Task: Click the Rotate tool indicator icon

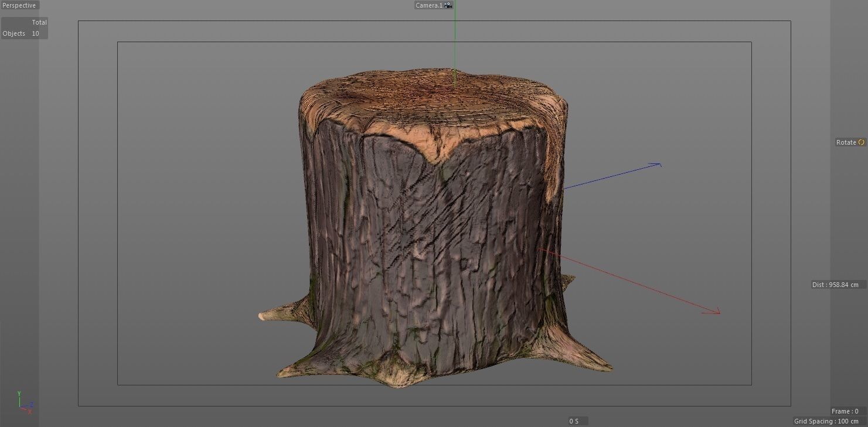Action: pyautogui.click(x=861, y=142)
